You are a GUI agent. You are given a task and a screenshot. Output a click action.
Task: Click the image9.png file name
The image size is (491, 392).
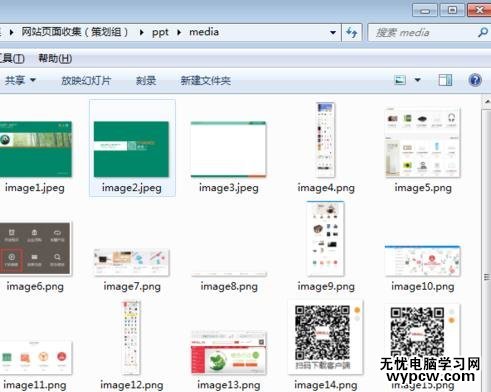pos(326,287)
